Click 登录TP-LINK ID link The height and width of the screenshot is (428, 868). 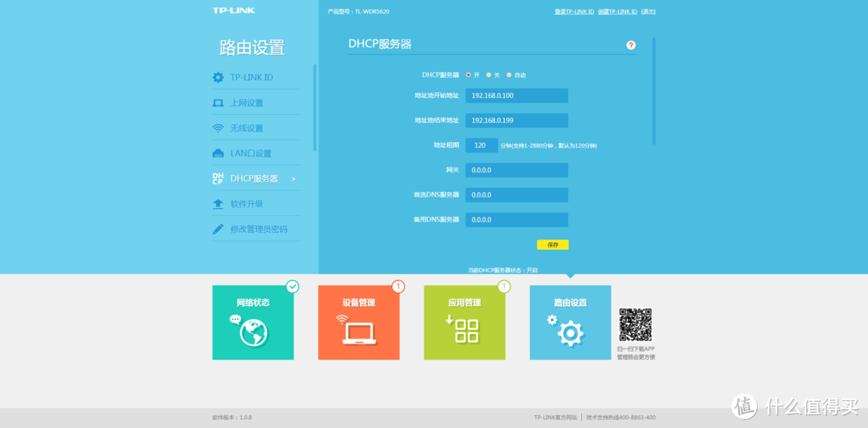point(574,11)
